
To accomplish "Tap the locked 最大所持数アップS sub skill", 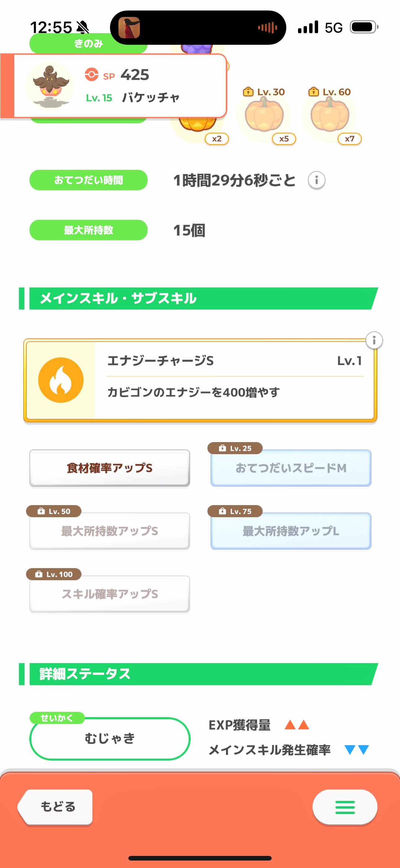I will click(110, 531).
